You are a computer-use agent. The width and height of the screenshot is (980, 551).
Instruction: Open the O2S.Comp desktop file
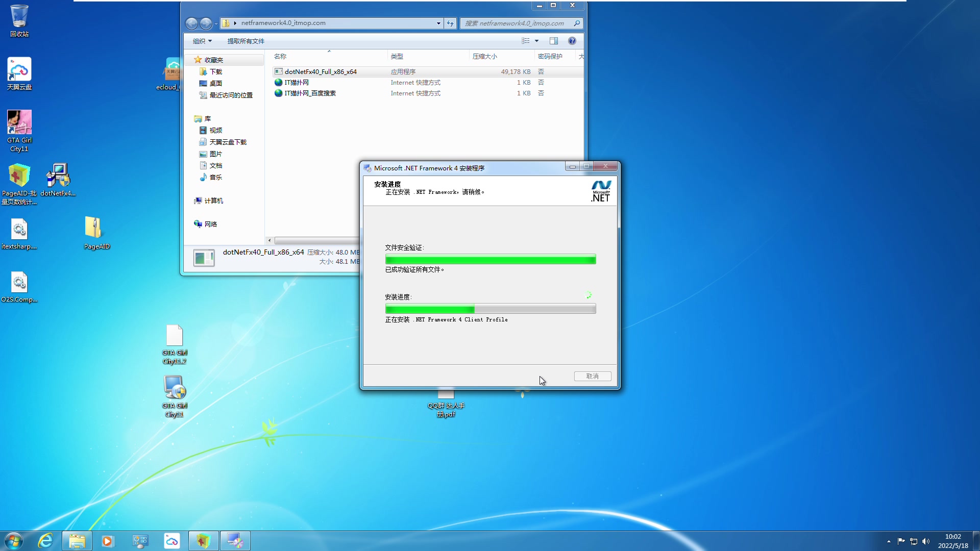click(19, 287)
